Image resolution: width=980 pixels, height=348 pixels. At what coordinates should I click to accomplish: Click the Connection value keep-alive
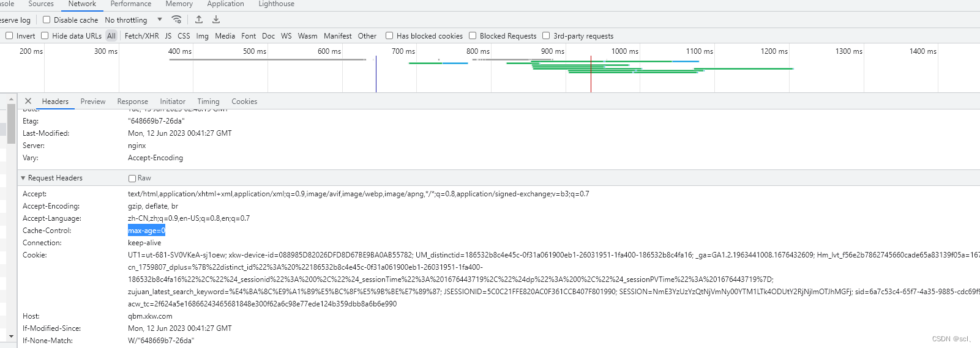coord(144,243)
